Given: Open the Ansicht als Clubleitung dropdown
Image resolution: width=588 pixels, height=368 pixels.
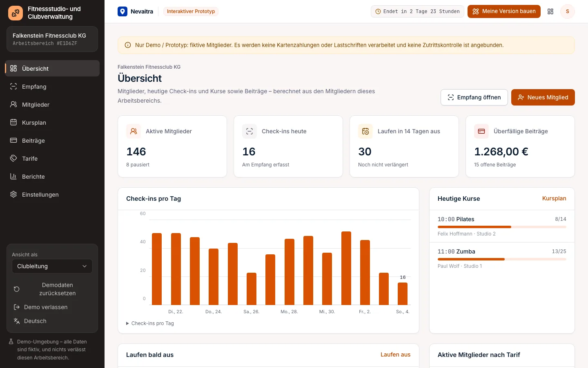Looking at the screenshot, I should tap(52, 266).
